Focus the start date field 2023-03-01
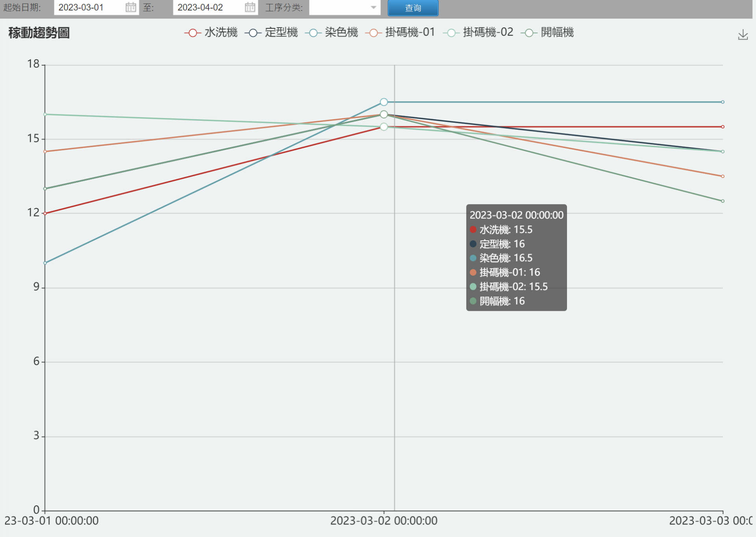The height and width of the screenshot is (537, 756). (90, 7)
